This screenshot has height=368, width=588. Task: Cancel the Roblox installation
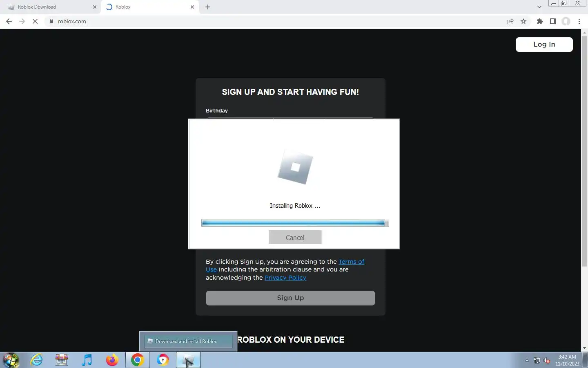pyautogui.click(x=295, y=238)
